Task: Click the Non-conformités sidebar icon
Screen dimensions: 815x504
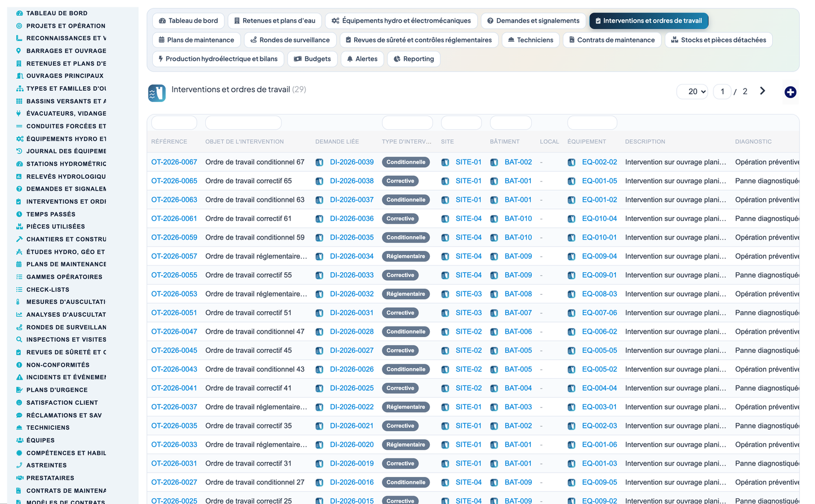Action: click(x=19, y=365)
